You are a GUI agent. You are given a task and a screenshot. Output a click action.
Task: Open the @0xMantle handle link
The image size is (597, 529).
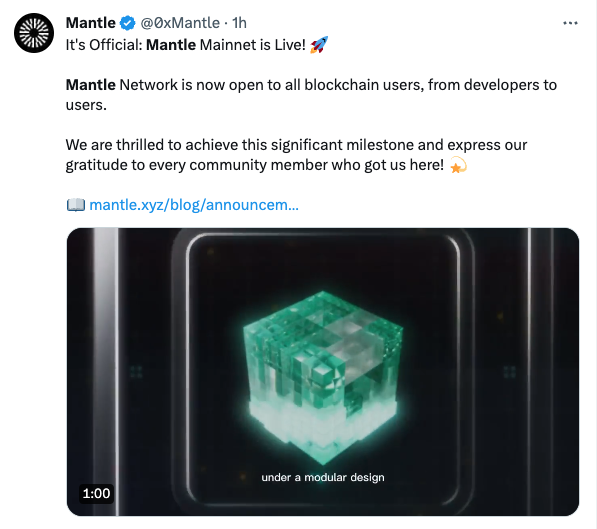pos(180,23)
